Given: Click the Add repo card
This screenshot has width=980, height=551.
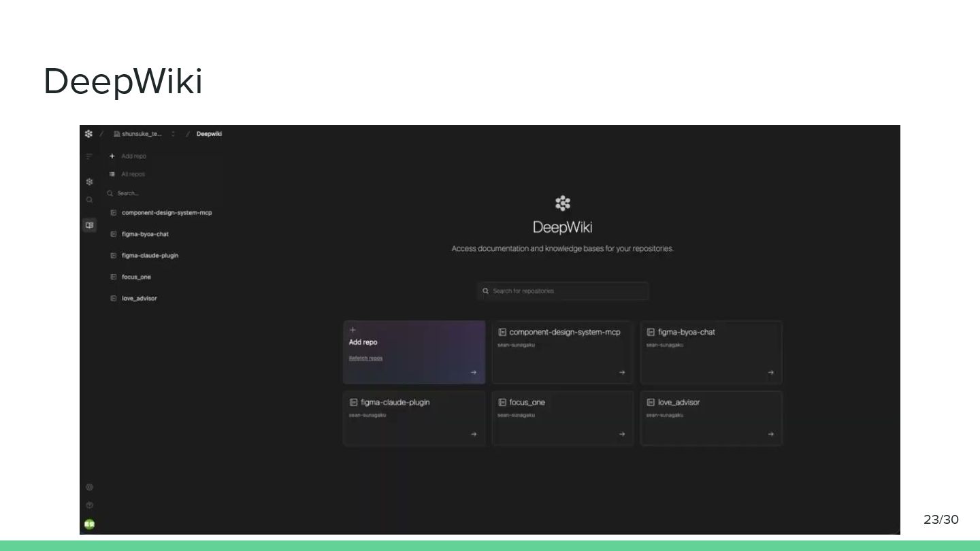Looking at the screenshot, I should pyautogui.click(x=414, y=352).
